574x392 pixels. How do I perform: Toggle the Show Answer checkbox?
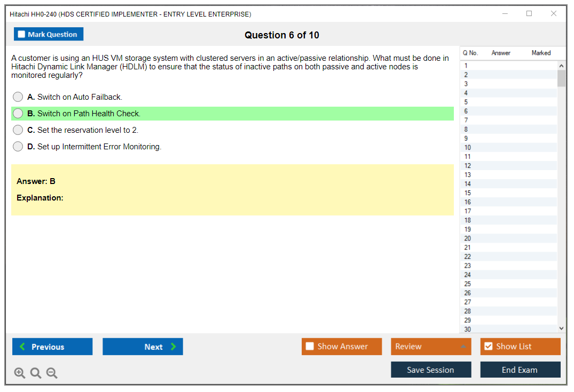[310, 346]
